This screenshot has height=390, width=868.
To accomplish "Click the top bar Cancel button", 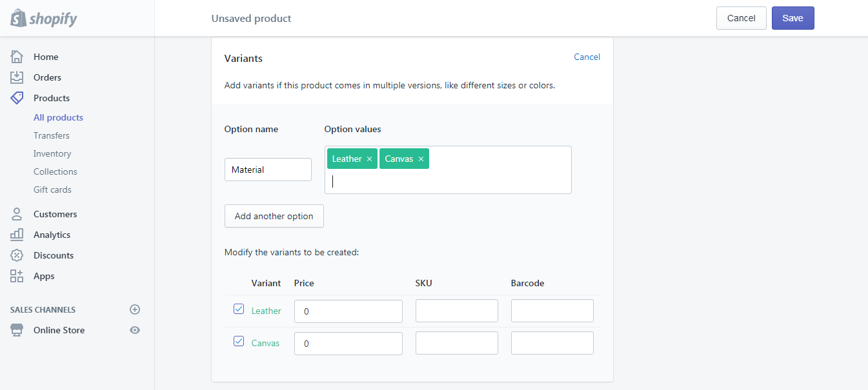I will [741, 18].
